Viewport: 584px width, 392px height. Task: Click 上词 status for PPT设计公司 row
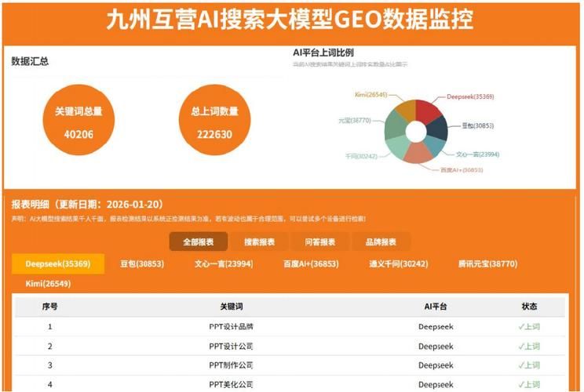(529, 347)
